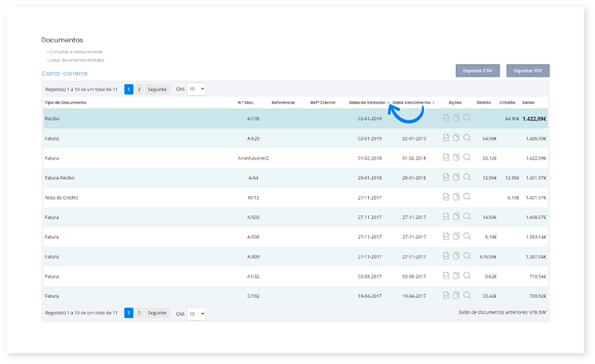Viewport: 595px width, 364px height.
Task: Click PDF icon for Fatura A1/32
Action: coord(446,276)
